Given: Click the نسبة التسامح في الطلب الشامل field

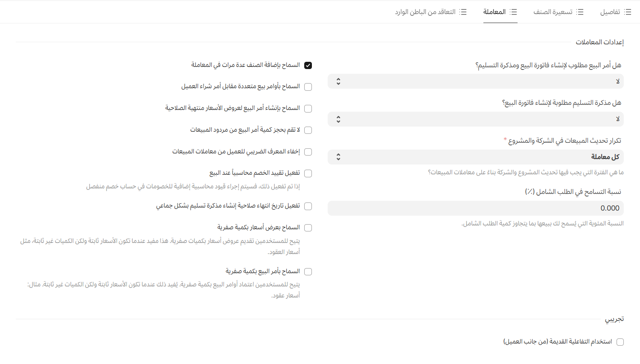Looking at the screenshot, I should click(475, 208).
